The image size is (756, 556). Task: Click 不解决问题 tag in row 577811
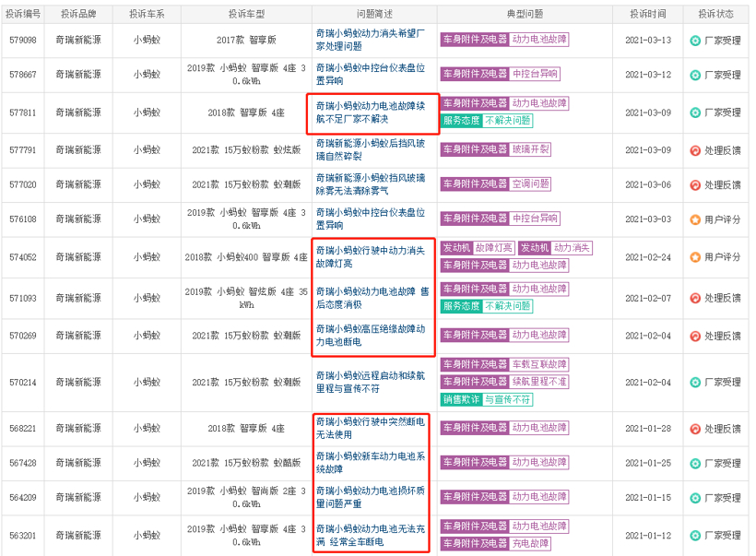pos(508,121)
